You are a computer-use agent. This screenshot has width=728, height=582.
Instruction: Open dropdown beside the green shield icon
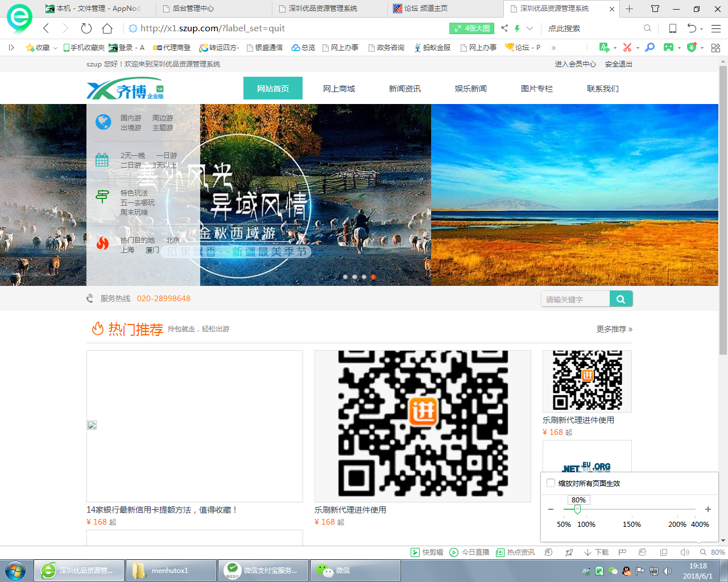pos(702,48)
